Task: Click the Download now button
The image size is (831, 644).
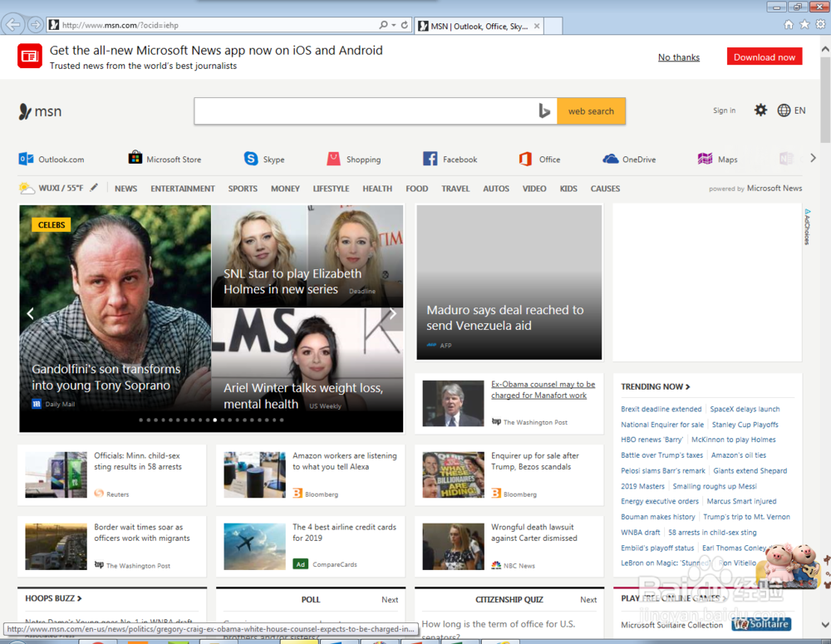Action: pos(765,57)
